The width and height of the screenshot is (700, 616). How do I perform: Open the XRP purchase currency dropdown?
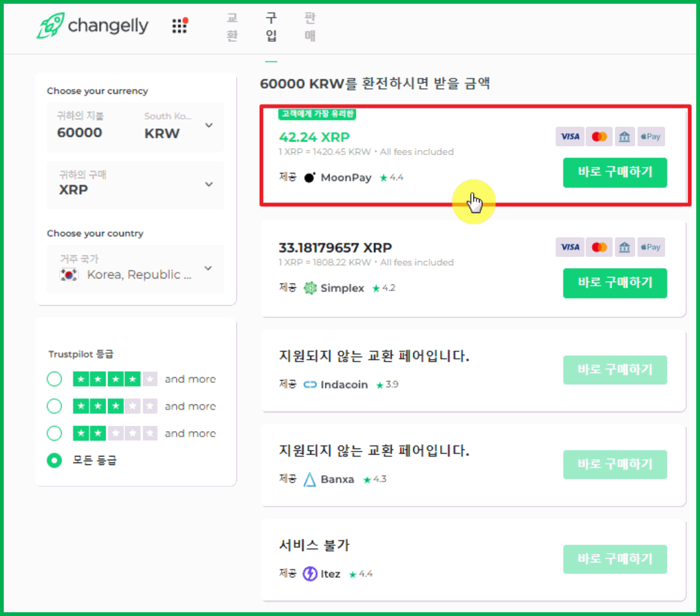[x=209, y=185]
